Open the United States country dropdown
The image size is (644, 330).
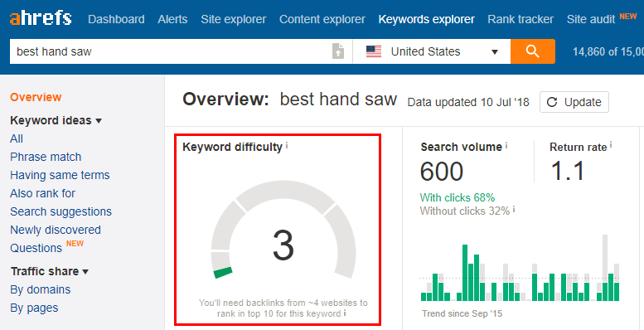(x=431, y=51)
